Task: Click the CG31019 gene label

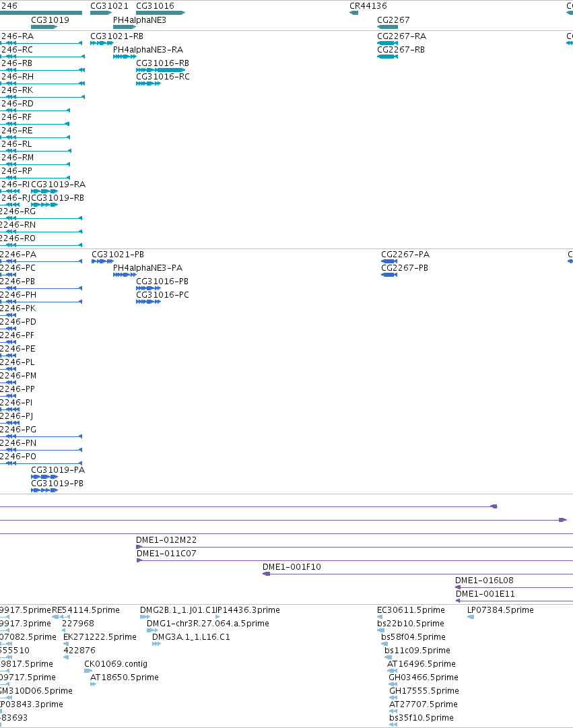Action: tap(50, 20)
